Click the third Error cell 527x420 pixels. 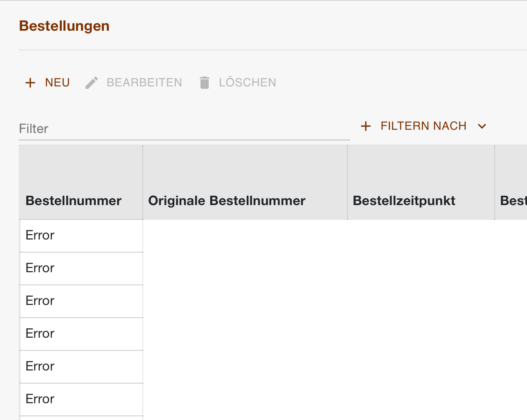click(81, 301)
